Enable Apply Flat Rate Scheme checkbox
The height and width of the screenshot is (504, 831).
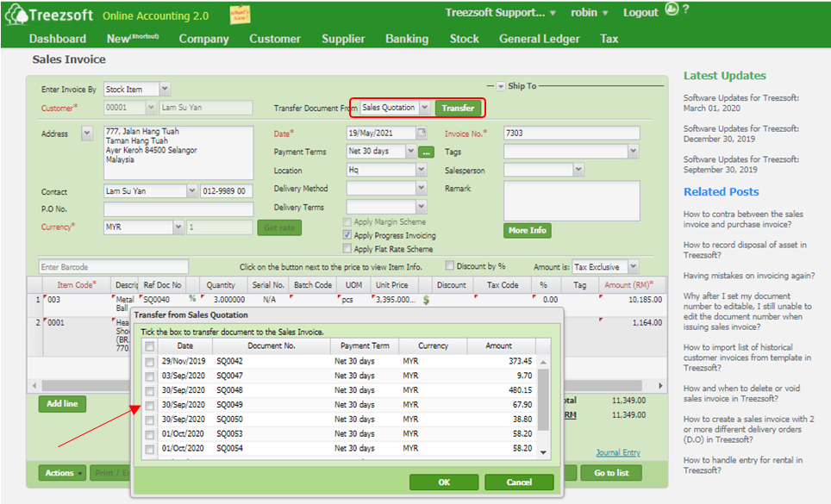point(347,249)
